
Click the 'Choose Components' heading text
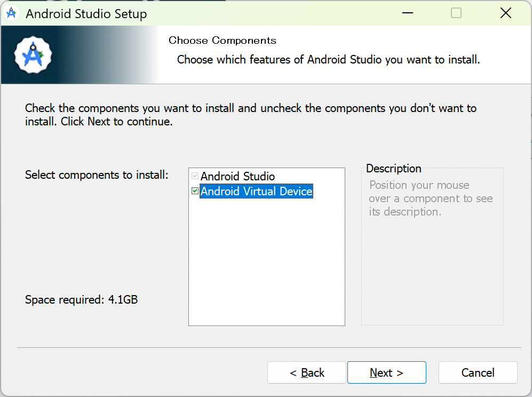click(x=223, y=41)
